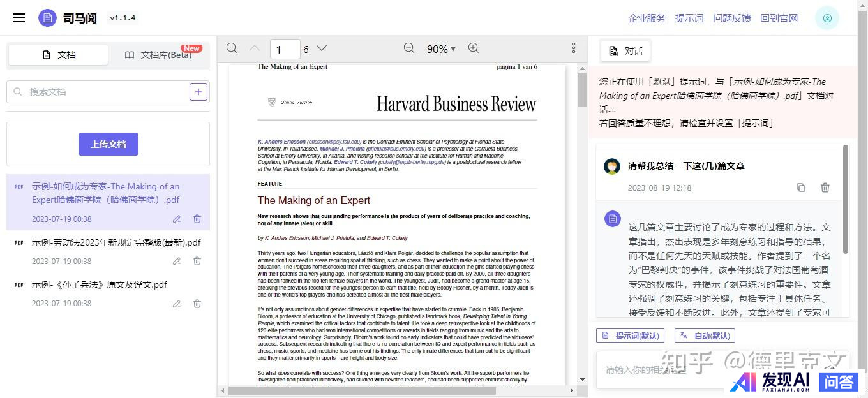Screen dimensions: 868x398
Task: Go to next page with down chevron
Action: (x=322, y=48)
